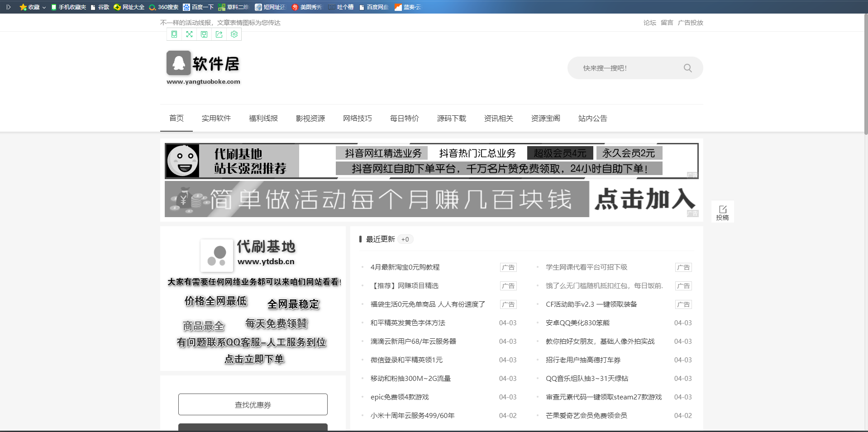Image resolution: width=868 pixels, height=432 pixels.
Task: Open the 百度网盘 bookmark
Action: click(x=374, y=7)
